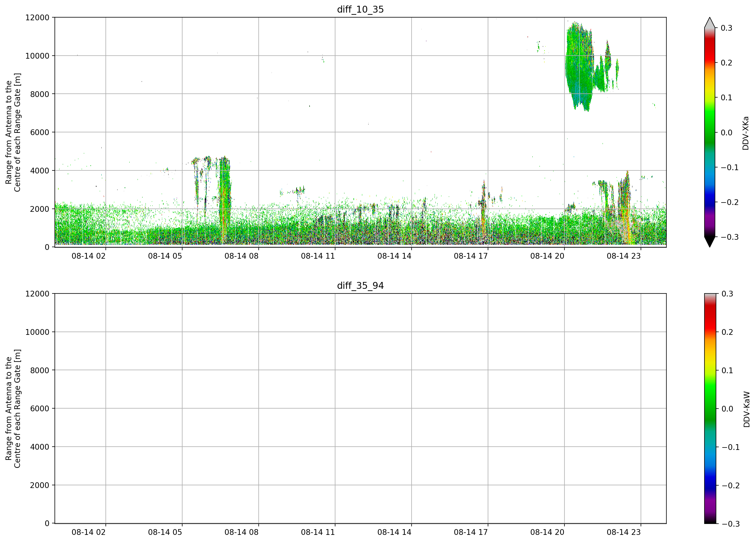Click the −0.2 tick on the DDV-KaW colorbar
Image resolution: width=756 pixels, height=542 pixels.
tap(730, 485)
